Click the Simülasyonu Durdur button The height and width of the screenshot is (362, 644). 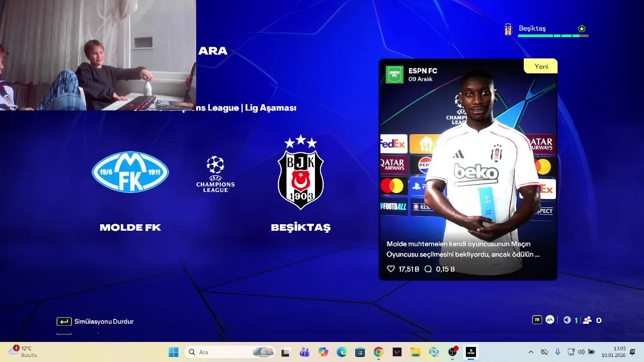[95, 321]
